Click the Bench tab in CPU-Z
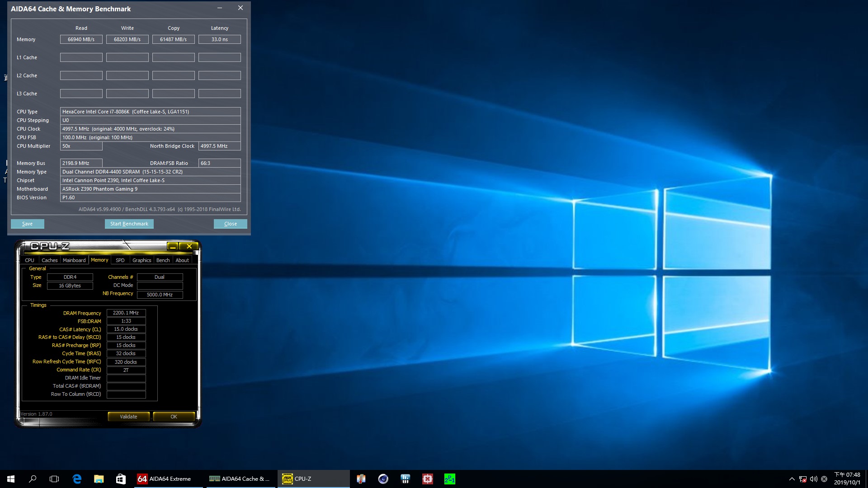 [x=162, y=260]
